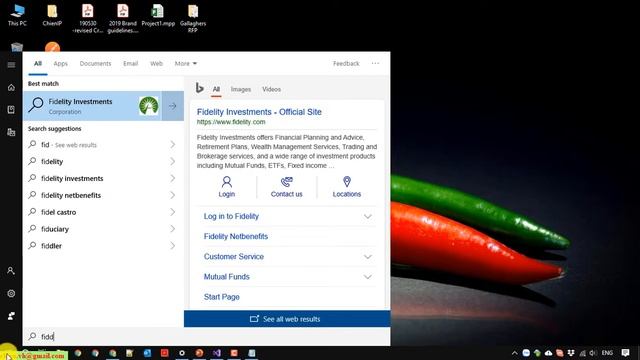The image size is (640, 360).
Task: Open the www.fidelity.com URL link
Action: [x=231, y=122]
